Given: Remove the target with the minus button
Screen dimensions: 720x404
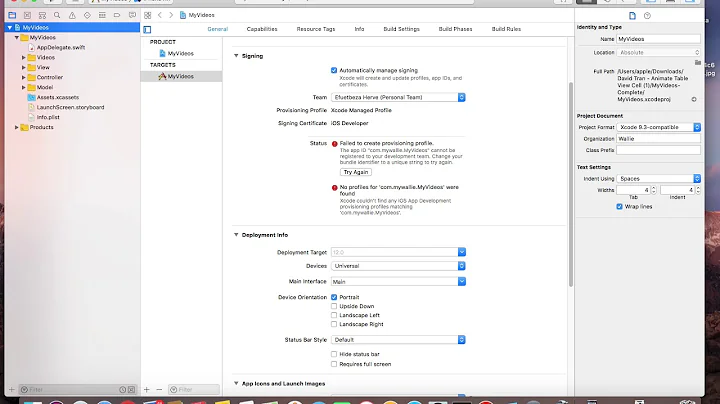Looking at the screenshot, I should click(159, 389).
